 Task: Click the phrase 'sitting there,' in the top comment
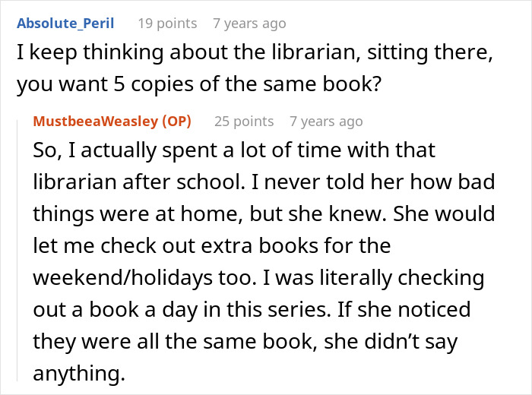[429, 52]
